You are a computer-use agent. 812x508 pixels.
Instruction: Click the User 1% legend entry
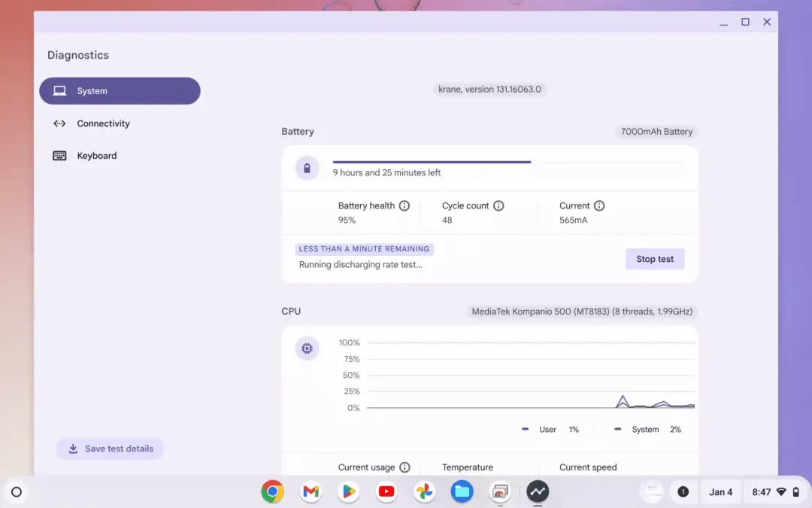550,429
